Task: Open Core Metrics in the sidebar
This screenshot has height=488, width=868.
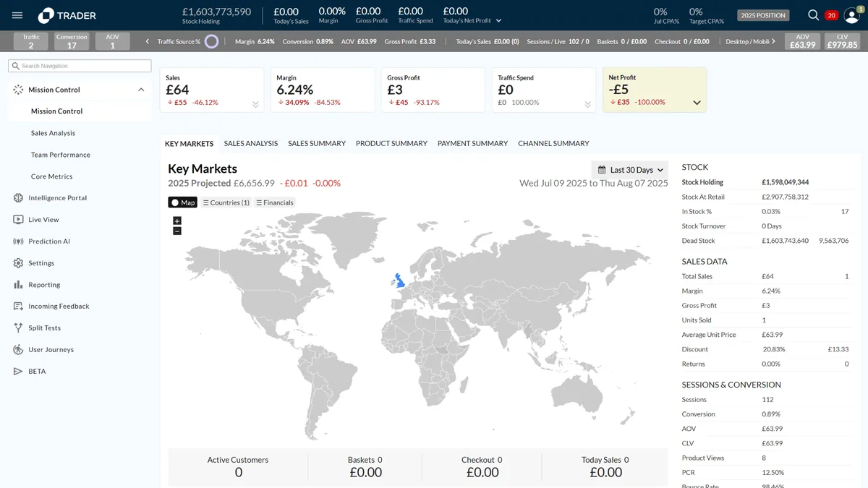Action: coord(52,176)
